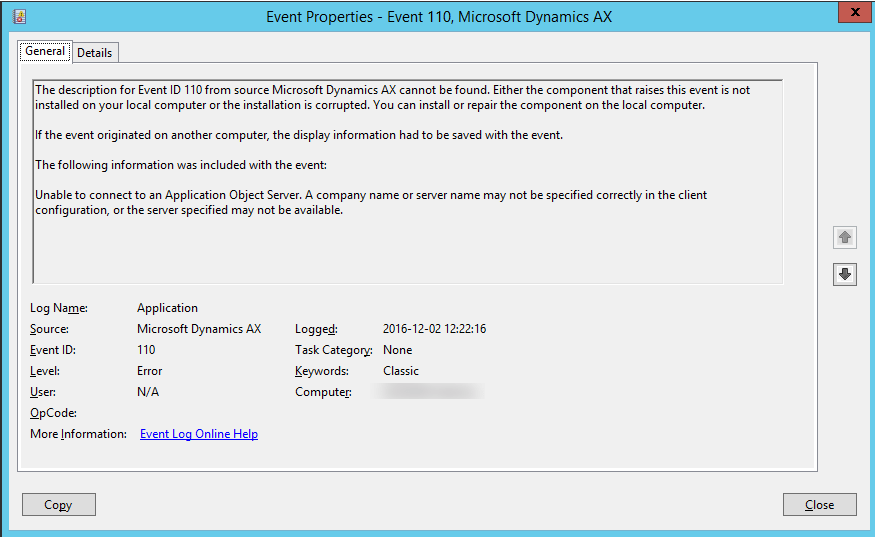Click the Keywords value 'Classic'
The width and height of the screenshot is (877, 537).
tap(400, 371)
